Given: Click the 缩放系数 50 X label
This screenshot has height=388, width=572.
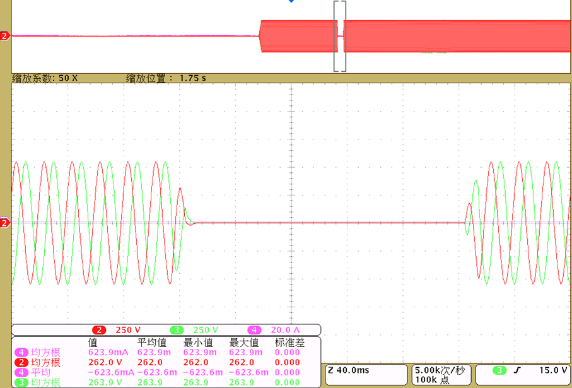Looking at the screenshot, I should (45, 78).
